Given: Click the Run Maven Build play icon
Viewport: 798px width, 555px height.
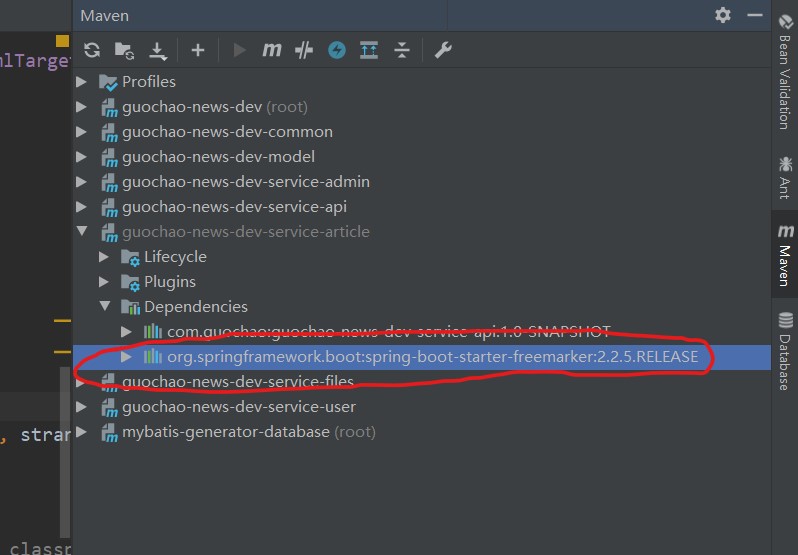Looking at the screenshot, I should point(239,50).
